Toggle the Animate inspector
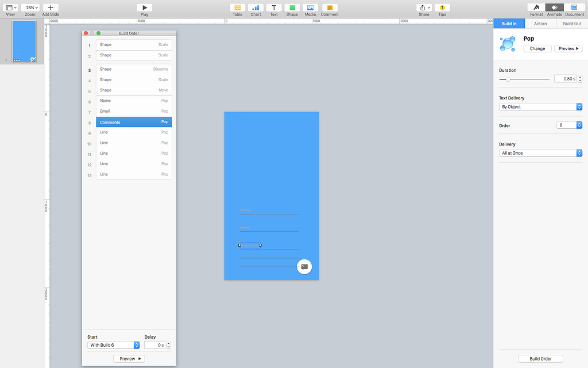The height and width of the screenshot is (368, 588). [555, 7]
